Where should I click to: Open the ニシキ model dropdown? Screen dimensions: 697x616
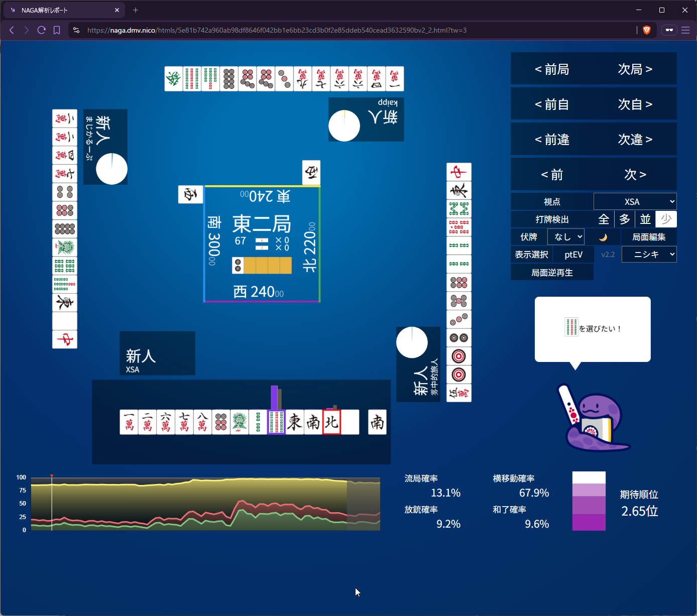(x=649, y=255)
